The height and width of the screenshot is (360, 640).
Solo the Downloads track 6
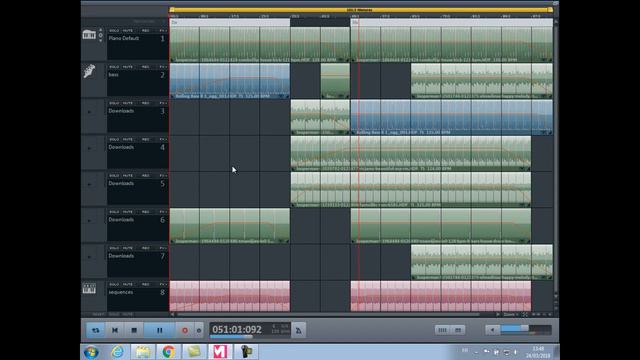click(114, 212)
